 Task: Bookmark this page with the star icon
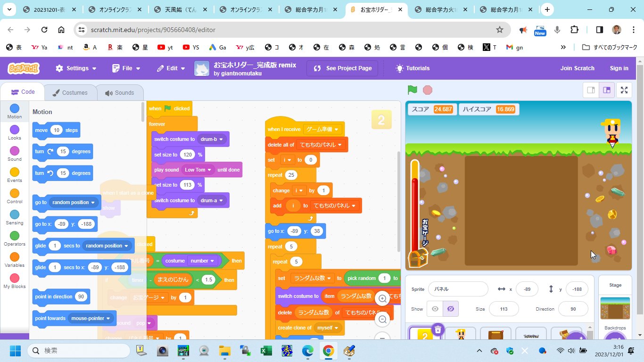(500, 30)
